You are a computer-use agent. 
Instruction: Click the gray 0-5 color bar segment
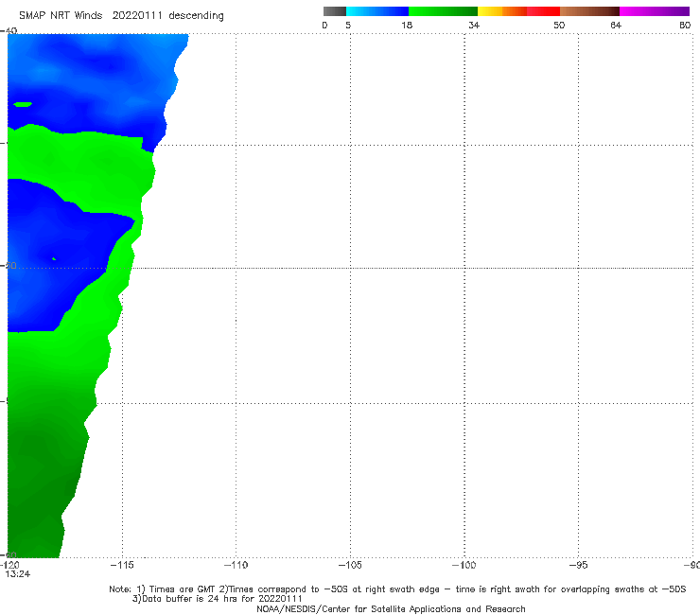[x=335, y=11]
